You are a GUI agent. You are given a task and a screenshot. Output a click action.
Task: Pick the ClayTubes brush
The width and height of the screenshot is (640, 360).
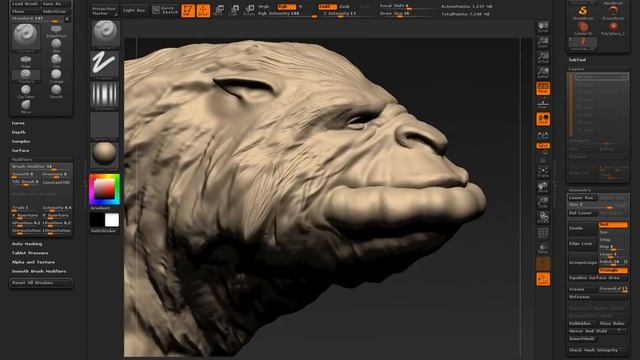click(26, 91)
